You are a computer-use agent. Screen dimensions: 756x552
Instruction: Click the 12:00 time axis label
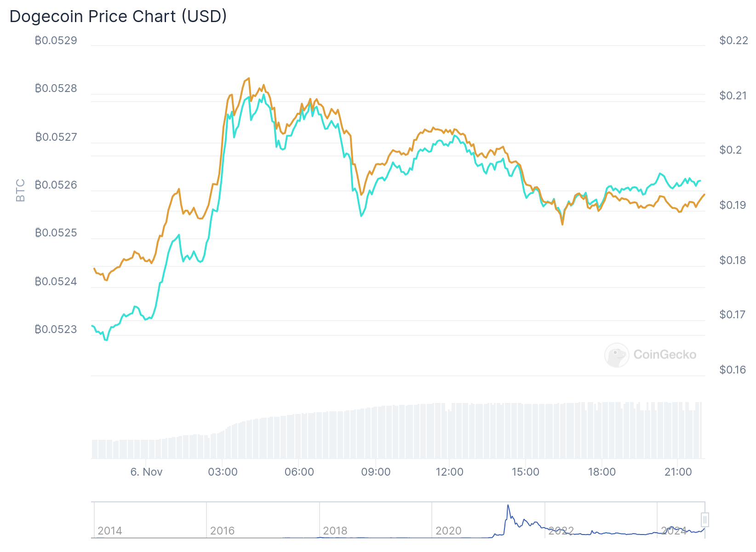point(449,472)
